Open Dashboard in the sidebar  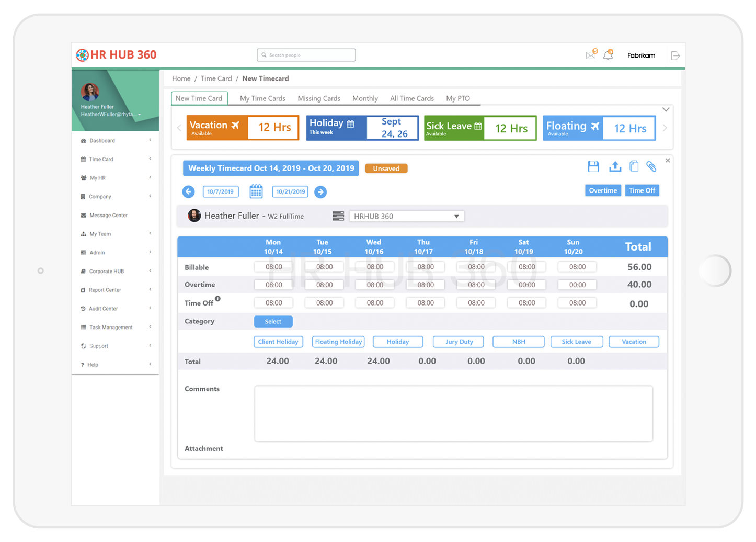click(102, 141)
